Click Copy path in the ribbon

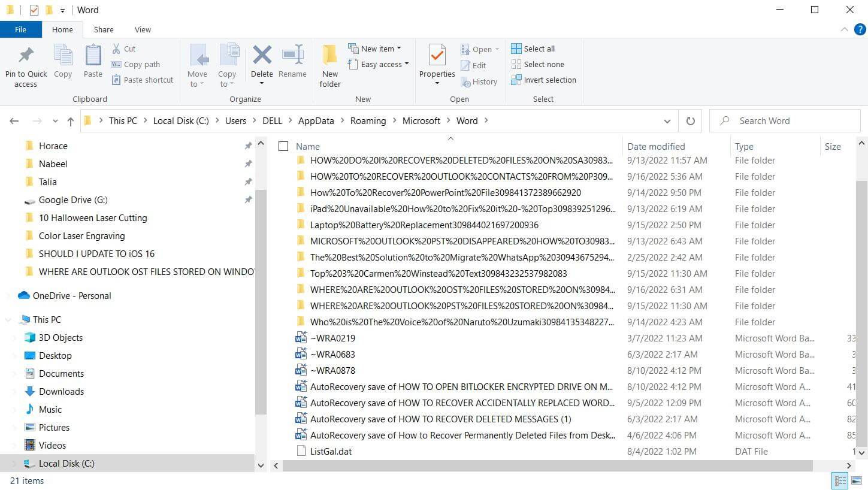click(x=135, y=64)
